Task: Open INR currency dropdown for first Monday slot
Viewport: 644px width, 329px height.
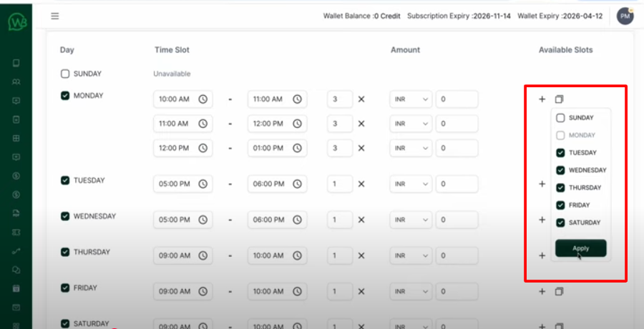Action: pos(411,99)
